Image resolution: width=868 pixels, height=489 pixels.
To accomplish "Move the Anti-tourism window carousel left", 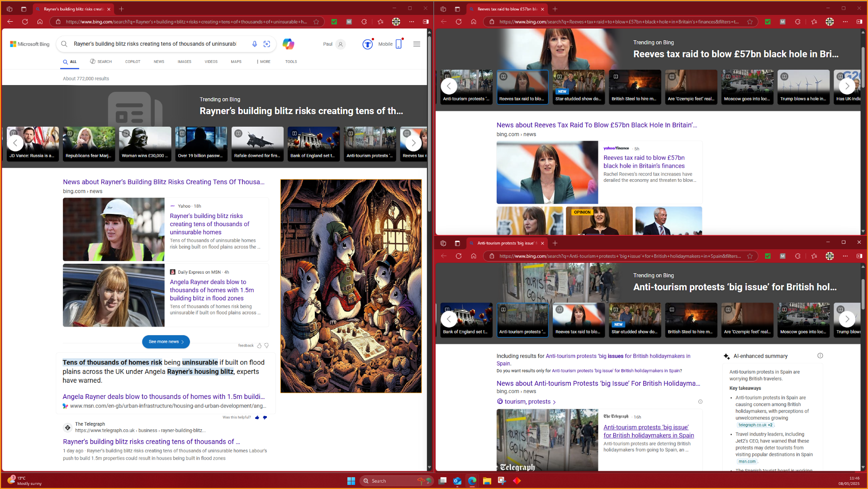I will [449, 319].
